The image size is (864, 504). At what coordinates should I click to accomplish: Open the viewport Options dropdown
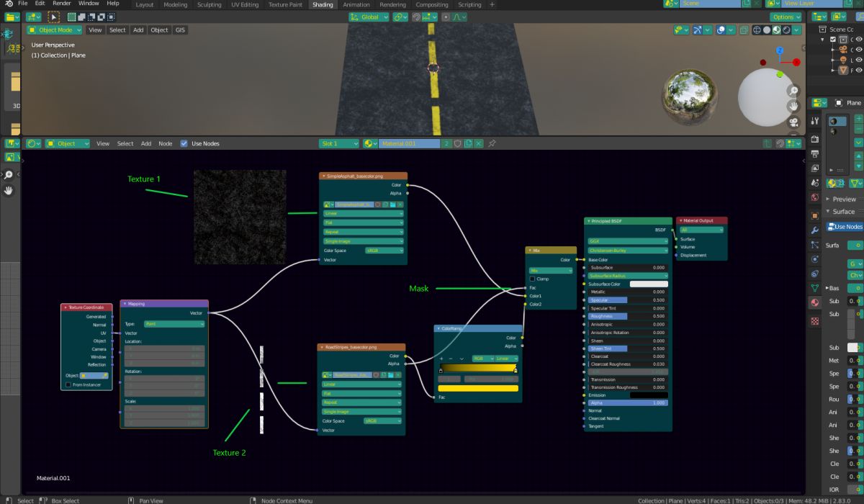coord(786,17)
